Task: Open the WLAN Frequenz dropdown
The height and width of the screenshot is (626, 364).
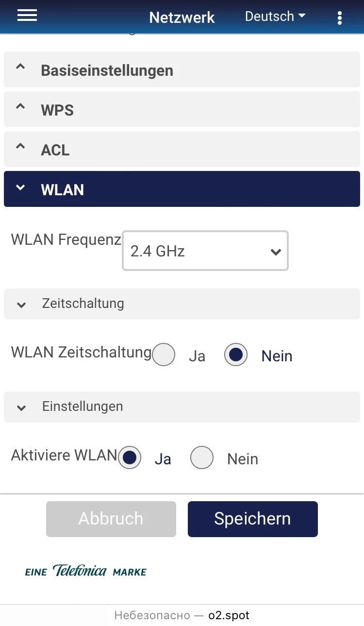Action: pyautogui.click(x=205, y=251)
